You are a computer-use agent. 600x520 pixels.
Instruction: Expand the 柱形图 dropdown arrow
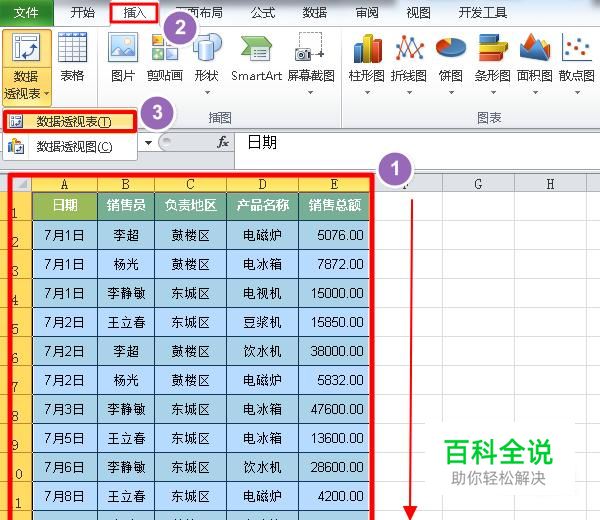point(367,92)
